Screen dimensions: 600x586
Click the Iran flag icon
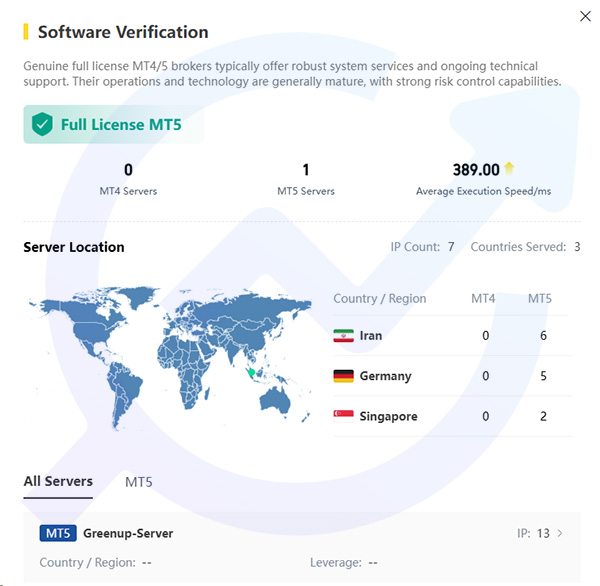click(x=343, y=336)
